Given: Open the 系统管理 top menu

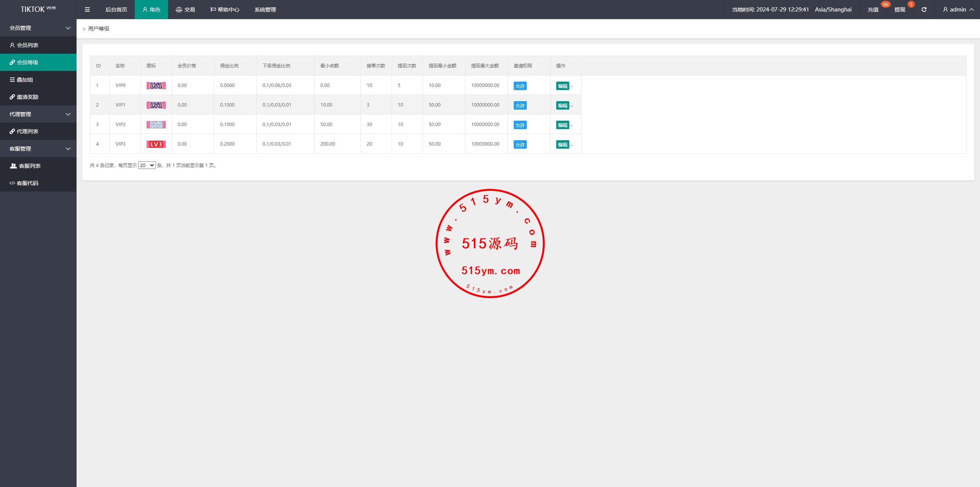Looking at the screenshot, I should tap(265, 10).
